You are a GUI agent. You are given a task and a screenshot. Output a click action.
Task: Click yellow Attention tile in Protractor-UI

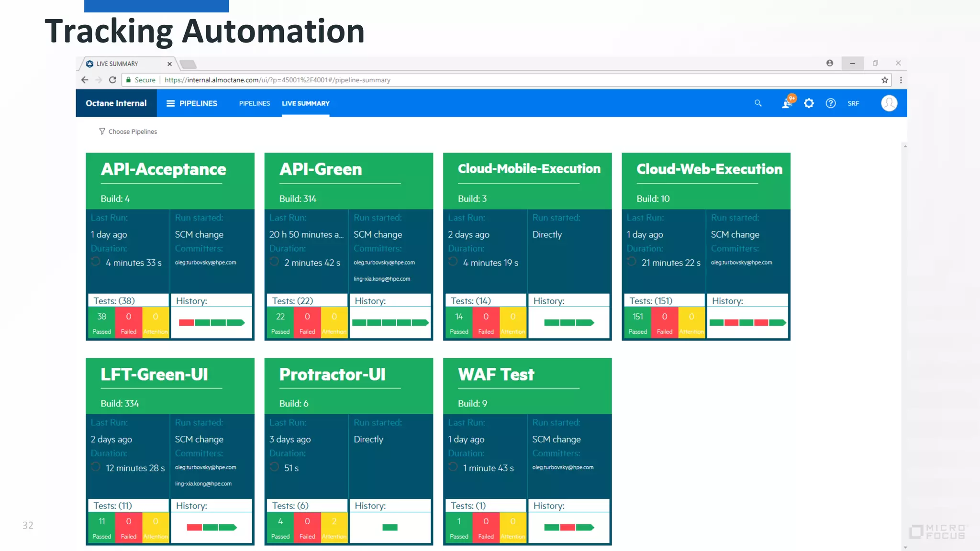(x=334, y=528)
